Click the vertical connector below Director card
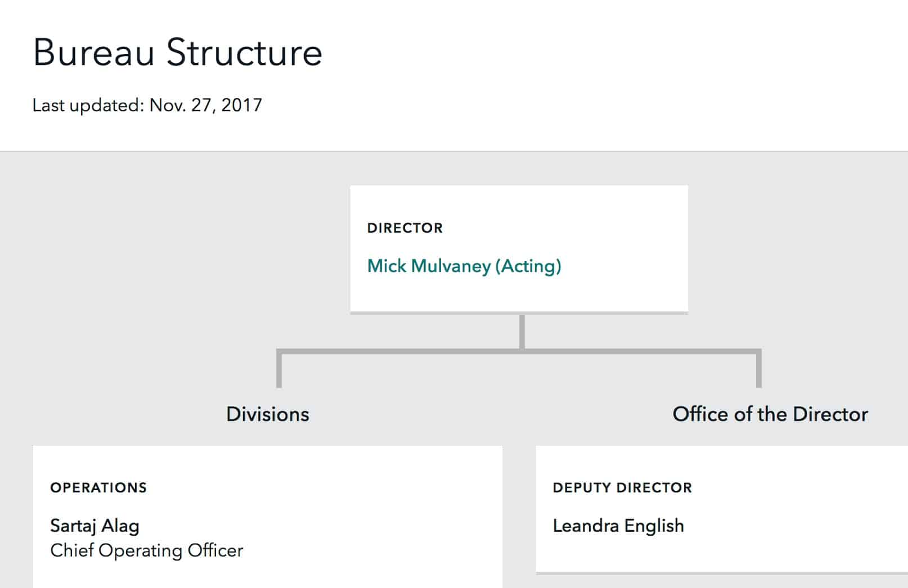 (522, 332)
